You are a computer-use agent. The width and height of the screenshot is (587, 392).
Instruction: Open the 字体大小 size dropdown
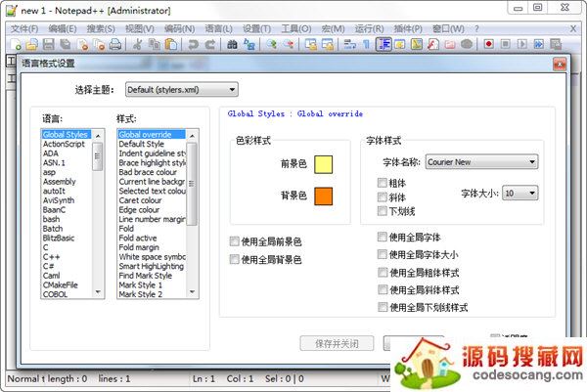coord(520,193)
